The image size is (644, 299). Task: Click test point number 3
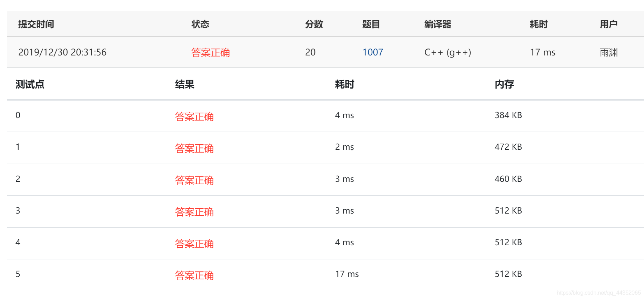click(x=18, y=210)
